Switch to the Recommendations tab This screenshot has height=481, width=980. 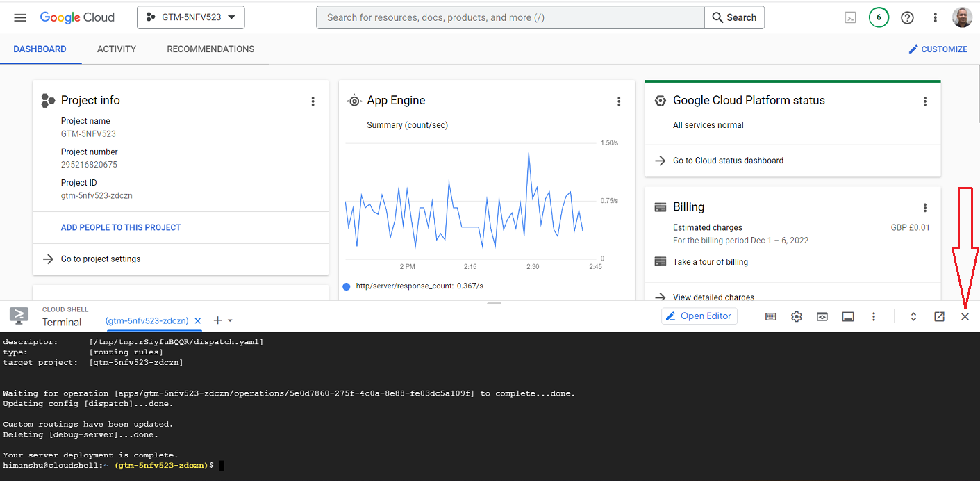coord(210,49)
